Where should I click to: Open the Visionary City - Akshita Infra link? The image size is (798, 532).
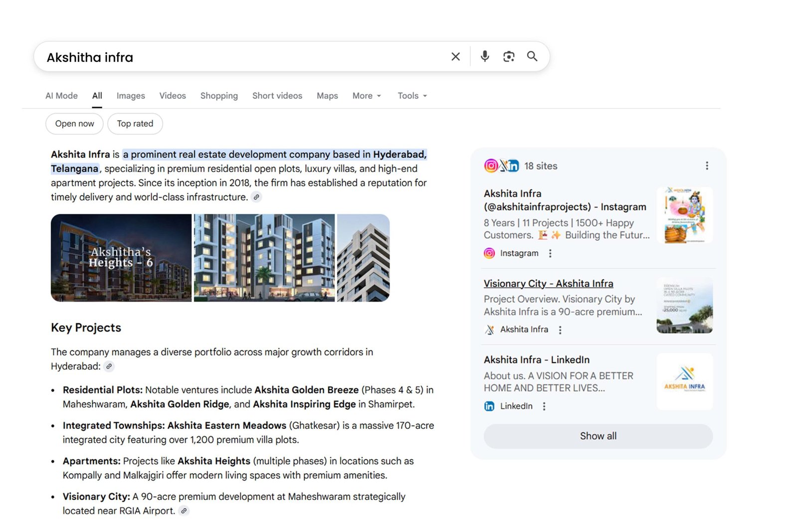[549, 283]
